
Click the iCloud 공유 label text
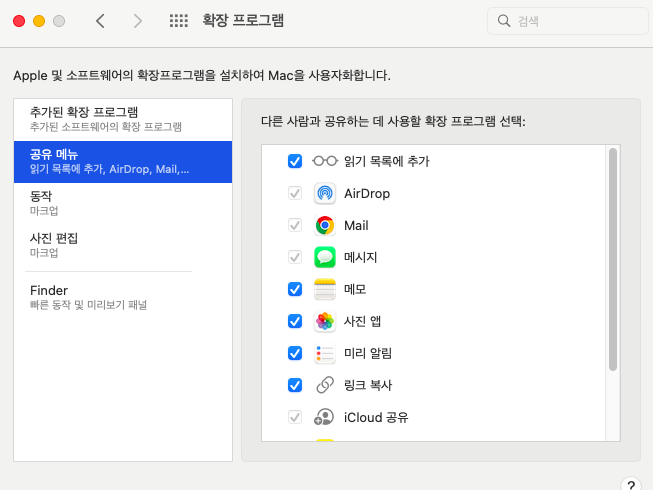click(376, 417)
